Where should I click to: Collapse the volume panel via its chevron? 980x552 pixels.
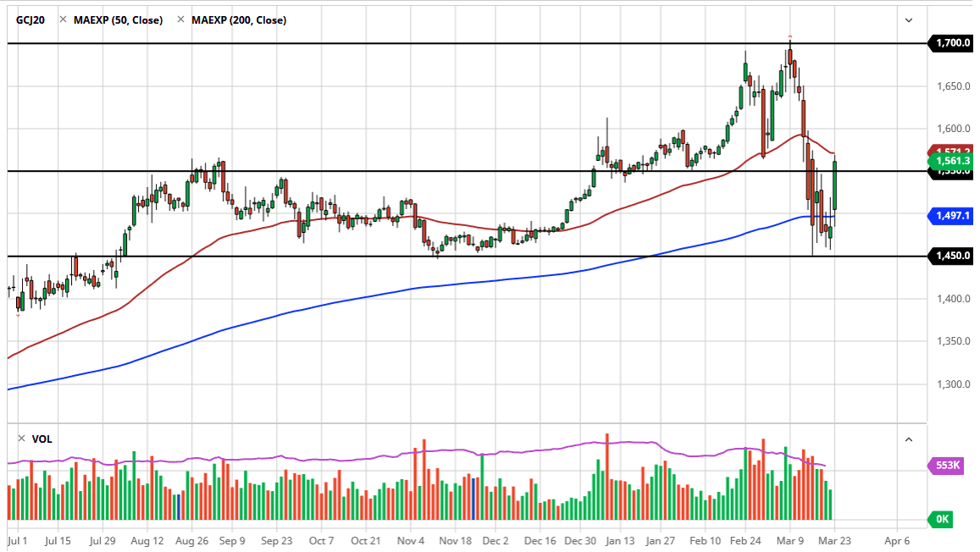click(x=908, y=439)
